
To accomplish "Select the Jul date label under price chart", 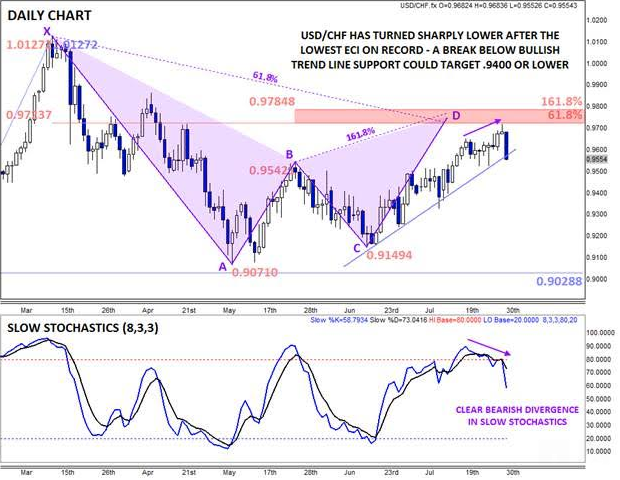I will 430,310.
